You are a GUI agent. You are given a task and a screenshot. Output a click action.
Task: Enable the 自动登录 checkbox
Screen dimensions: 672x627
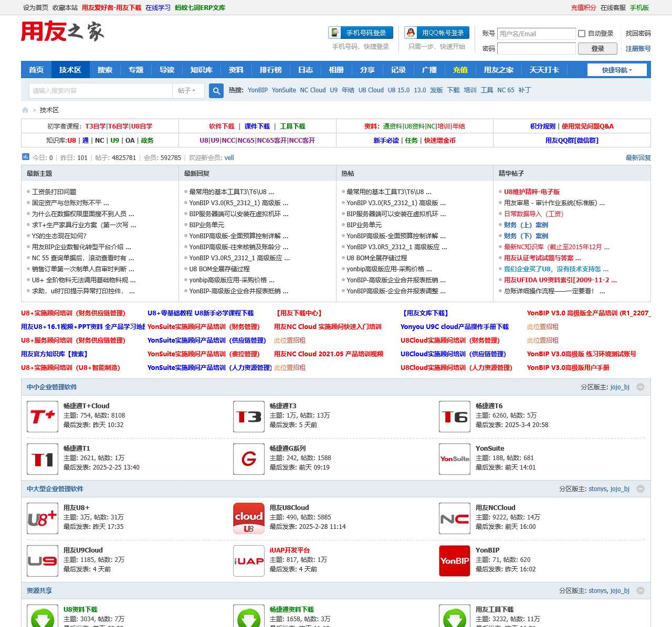[x=582, y=34]
